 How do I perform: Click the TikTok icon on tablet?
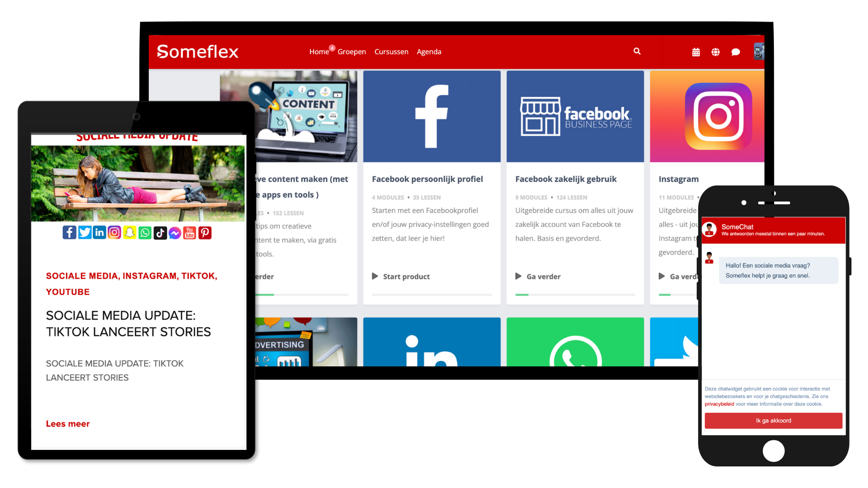coord(160,233)
